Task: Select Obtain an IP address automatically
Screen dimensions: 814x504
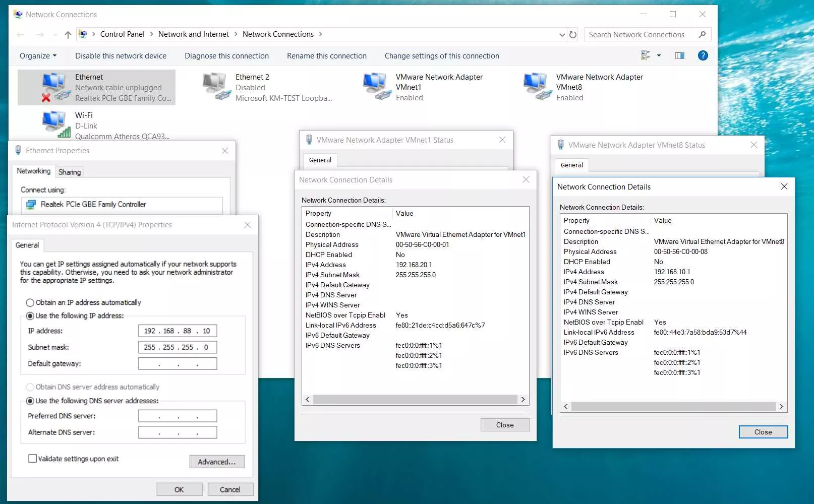Action: pos(30,302)
